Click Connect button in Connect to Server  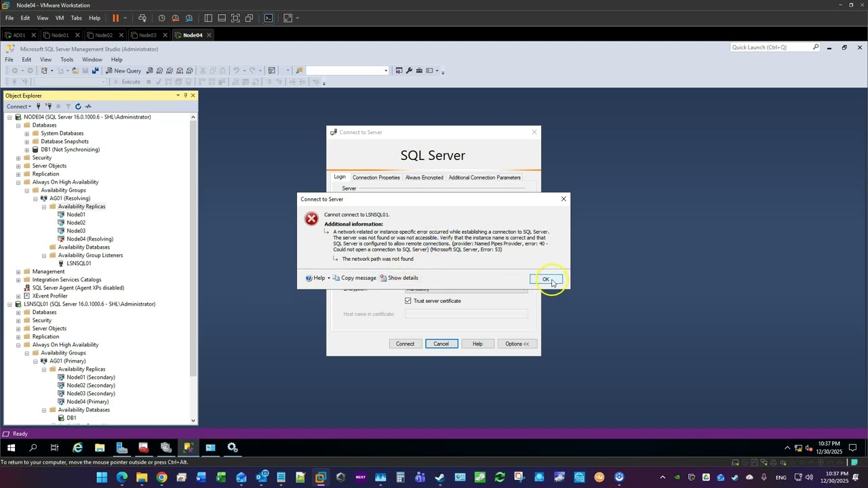tap(405, 344)
